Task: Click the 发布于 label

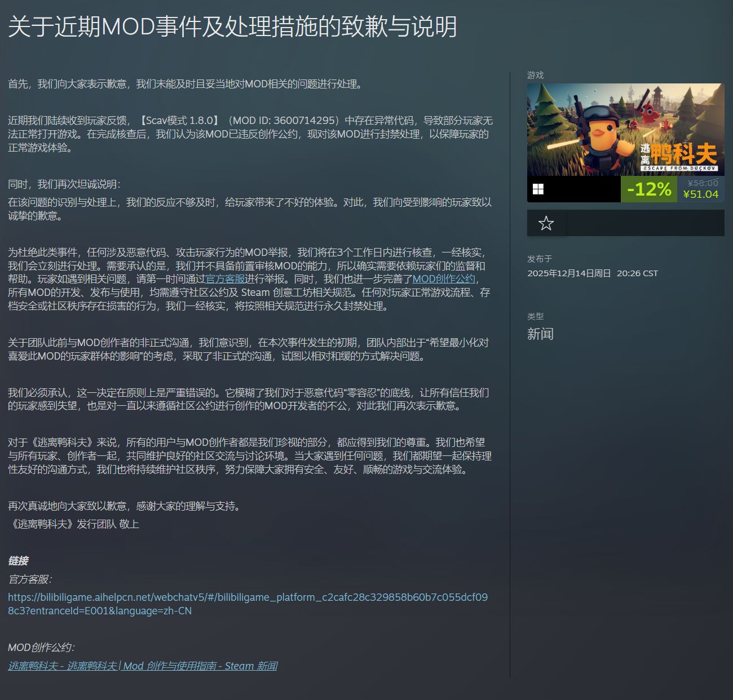Action: pyautogui.click(x=540, y=259)
